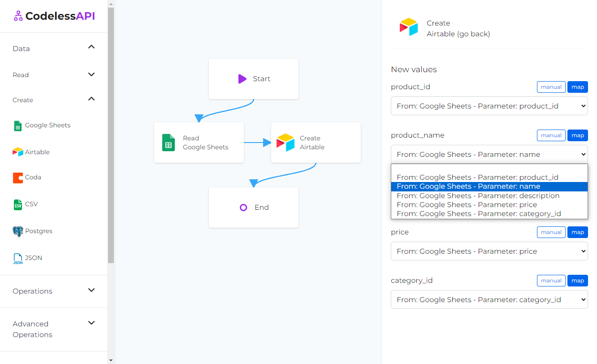The image size is (597, 364).
Task: Choose 'Parameter: price' dropdown option
Action: [x=489, y=205]
